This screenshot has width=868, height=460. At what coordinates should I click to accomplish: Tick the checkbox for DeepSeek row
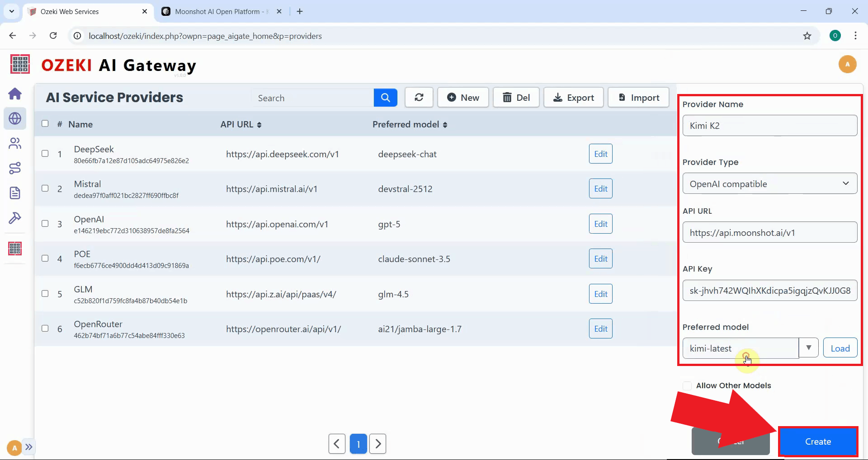[x=45, y=154]
